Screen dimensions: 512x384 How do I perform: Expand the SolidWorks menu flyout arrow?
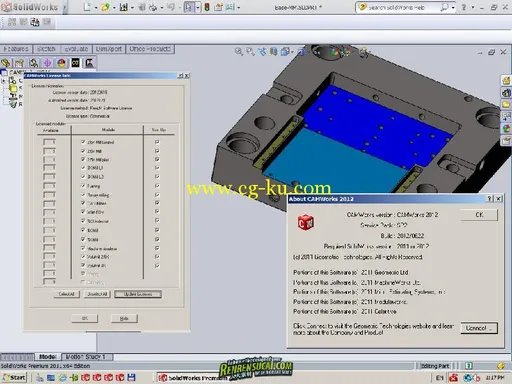point(64,7)
